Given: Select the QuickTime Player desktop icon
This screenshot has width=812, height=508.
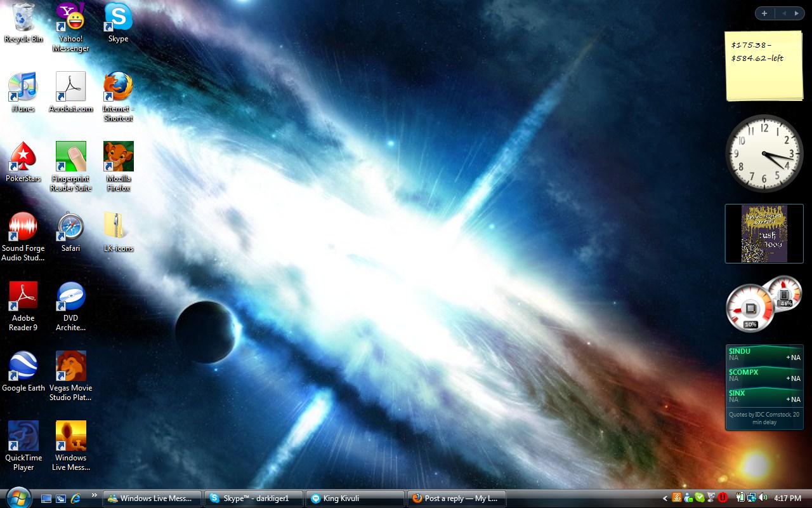Looking at the screenshot, I should coord(23,436).
